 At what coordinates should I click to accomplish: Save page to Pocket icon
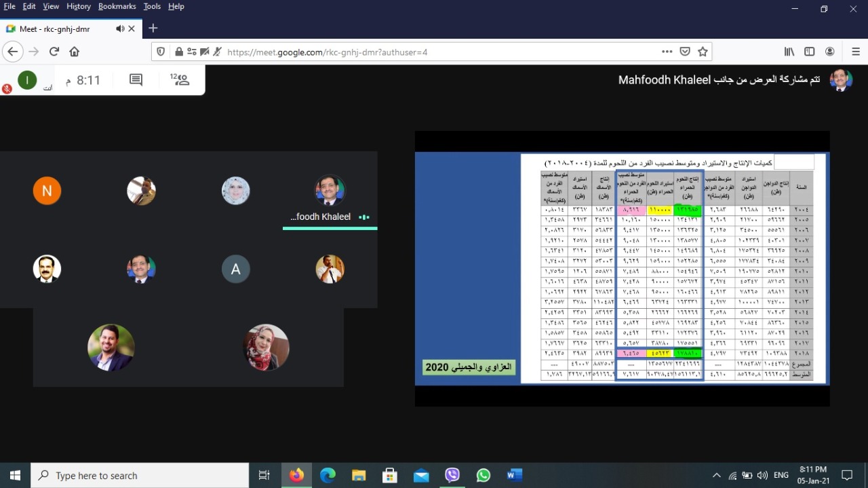pos(686,52)
